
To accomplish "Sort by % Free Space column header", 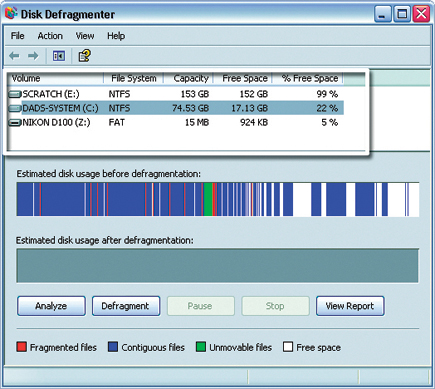I will 308,78.
